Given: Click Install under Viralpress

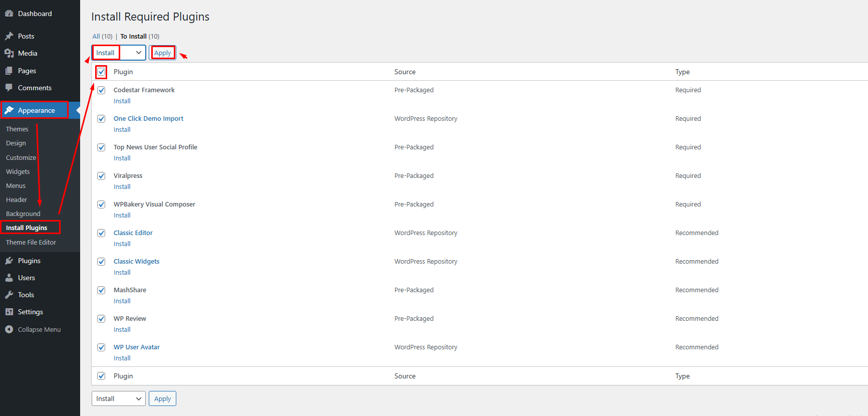Looking at the screenshot, I should [122, 187].
